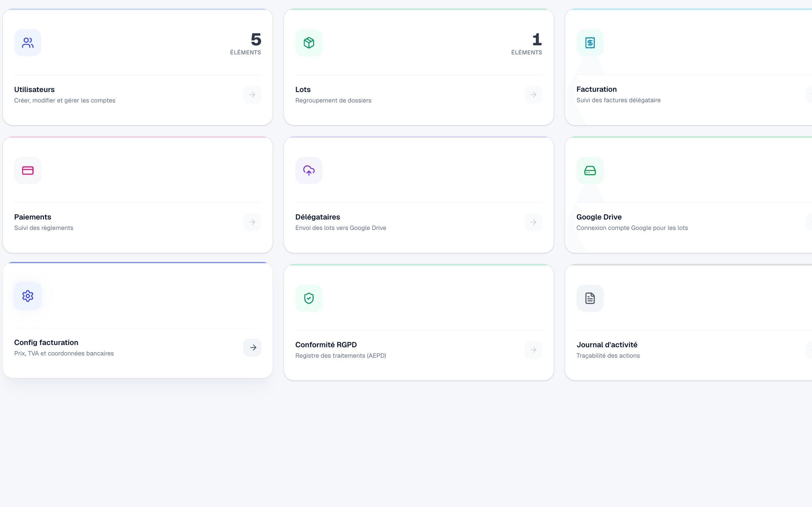Viewport: 812px width, 507px height.
Task: Click 'Créer, modifier et gérer les comptes'
Action: (x=65, y=100)
